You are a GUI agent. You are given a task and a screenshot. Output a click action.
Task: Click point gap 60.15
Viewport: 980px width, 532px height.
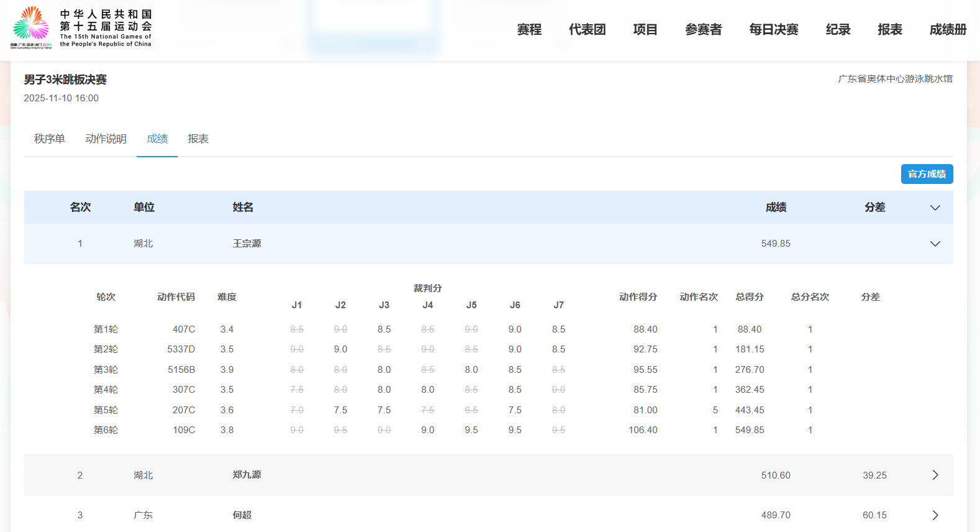click(874, 515)
